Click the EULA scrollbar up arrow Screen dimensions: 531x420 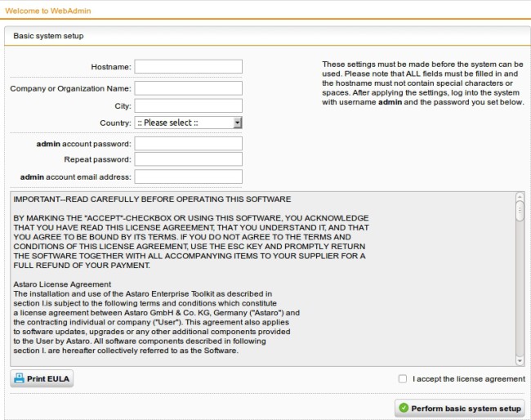520,197
